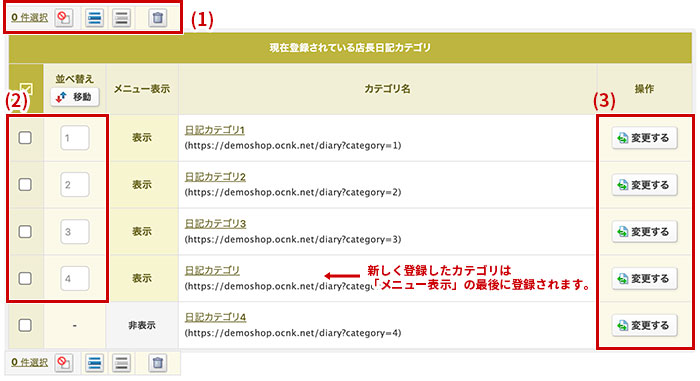
Task: Click the top set-to-display blue lines icon
Action: coord(94,18)
